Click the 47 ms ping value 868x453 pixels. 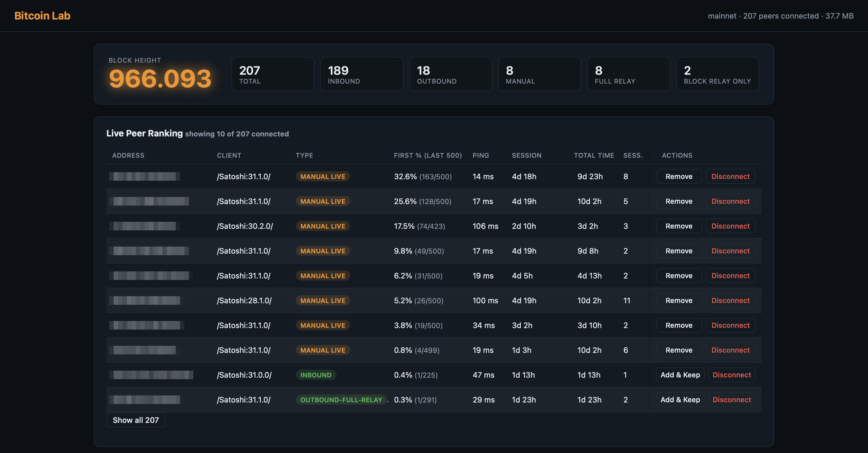pos(484,375)
